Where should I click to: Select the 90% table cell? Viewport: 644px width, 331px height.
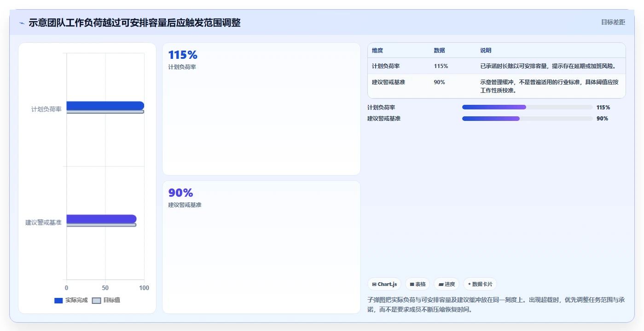tap(439, 82)
